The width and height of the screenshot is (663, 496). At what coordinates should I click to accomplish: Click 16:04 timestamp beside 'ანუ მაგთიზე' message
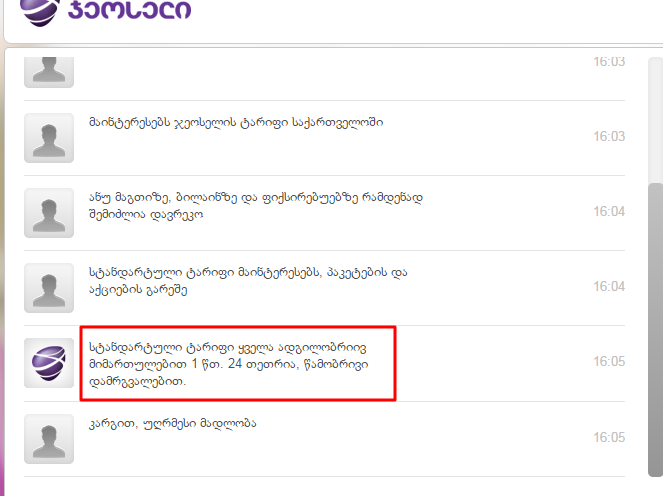point(609,211)
